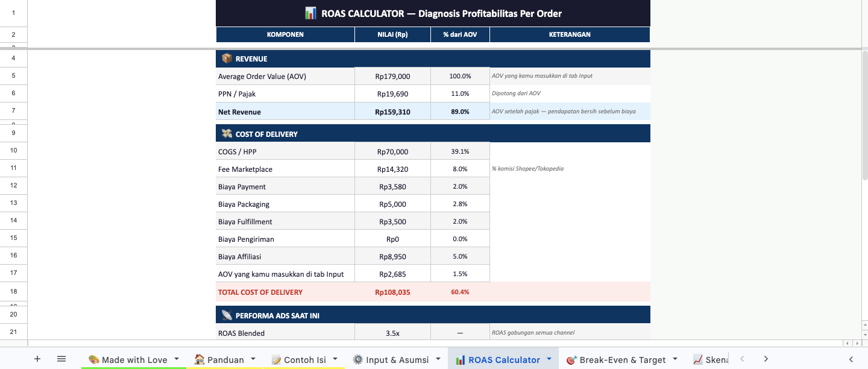Select the Net Revenue value cell Rp159,310
This screenshot has height=369, width=868.
pos(392,112)
